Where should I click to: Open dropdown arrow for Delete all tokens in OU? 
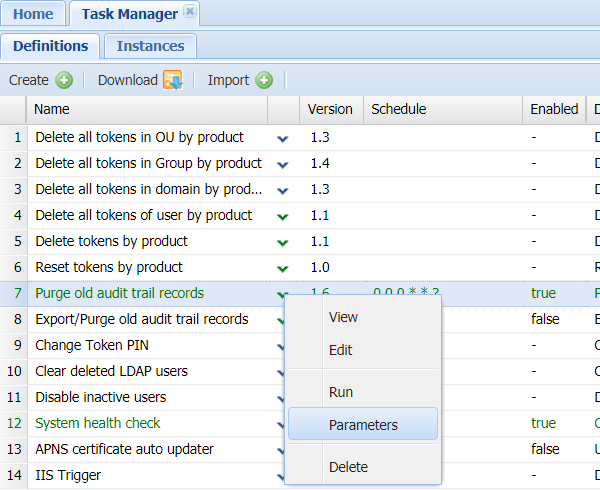click(x=282, y=138)
